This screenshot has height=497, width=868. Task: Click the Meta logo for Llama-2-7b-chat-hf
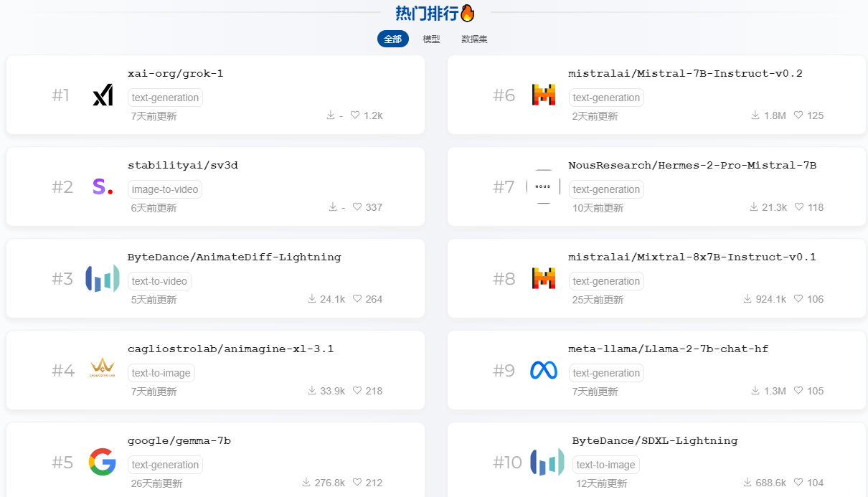[x=544, y=370]
